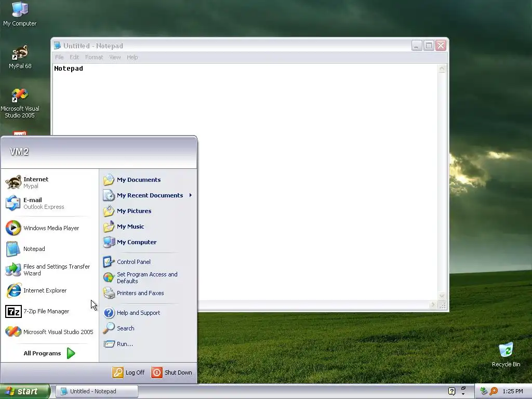Open Set Program Access and Defaults
The image size is (532, 399).
tap(148, 277)
